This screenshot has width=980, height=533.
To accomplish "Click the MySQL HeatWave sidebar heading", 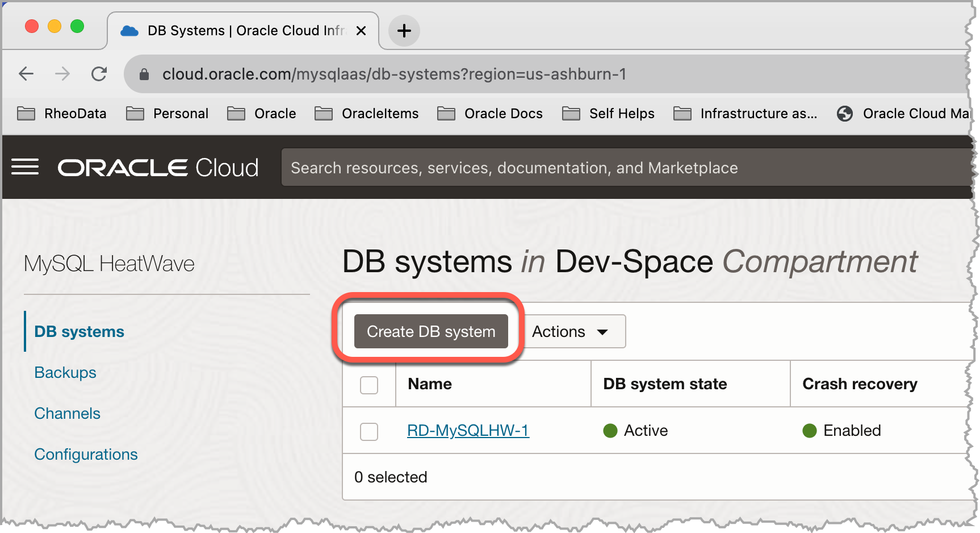I will point(109,264).
